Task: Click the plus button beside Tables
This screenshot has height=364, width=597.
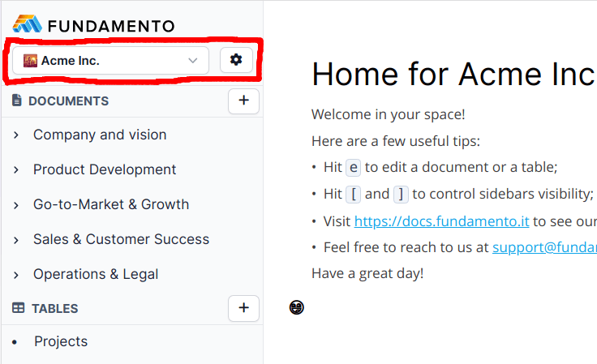Action: click(243, 308)
